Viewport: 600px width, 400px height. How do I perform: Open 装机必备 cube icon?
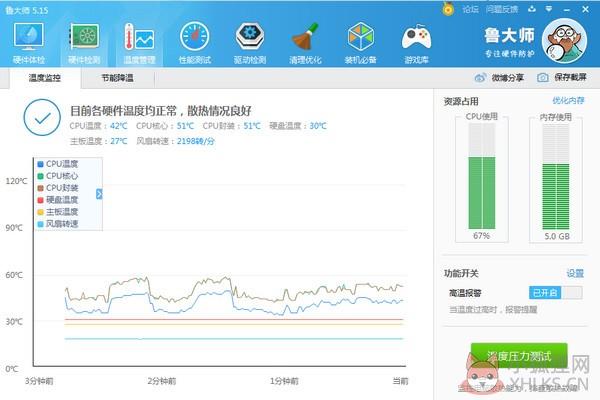[x=360, y=37]
